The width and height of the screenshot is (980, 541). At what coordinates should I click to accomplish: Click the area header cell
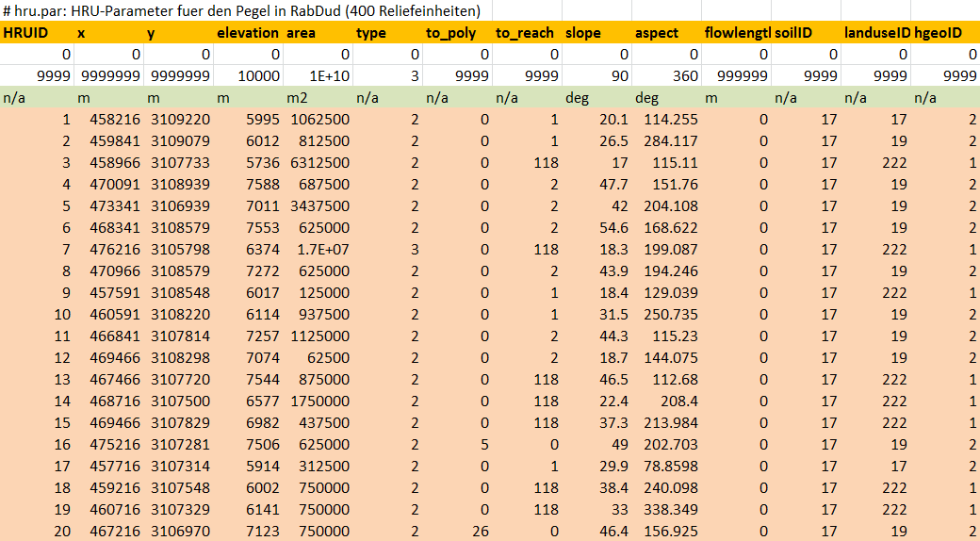pos(318,33)
